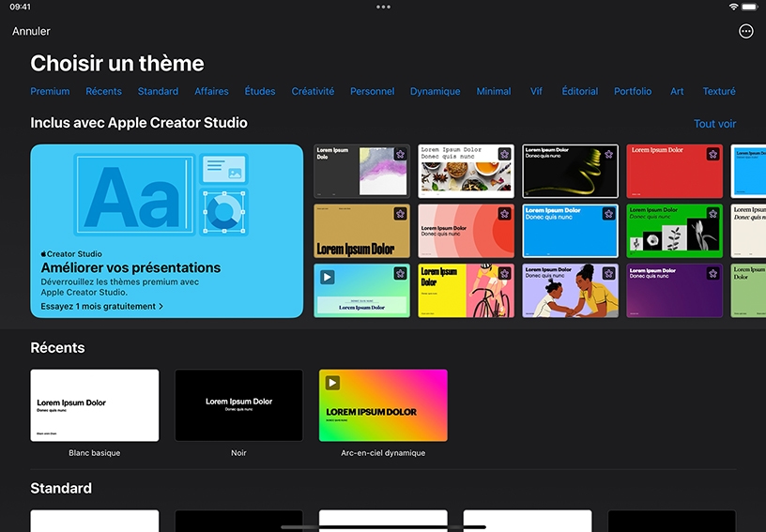Switch to the Créativité category

click(313, 91)
